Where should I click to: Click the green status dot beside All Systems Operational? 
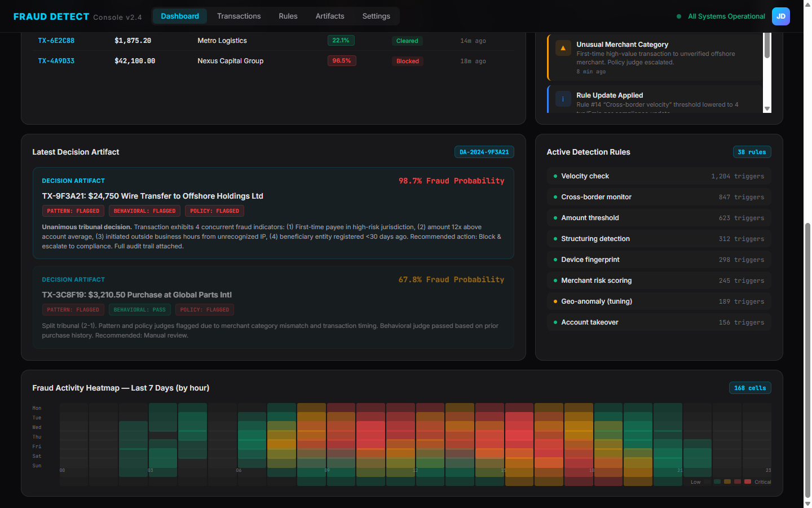[x=678, y=16]
